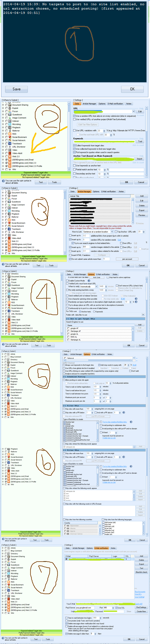Viewport: 150px width, 644px height.
Task: Click the Preview button for articles
Action: 142,215
